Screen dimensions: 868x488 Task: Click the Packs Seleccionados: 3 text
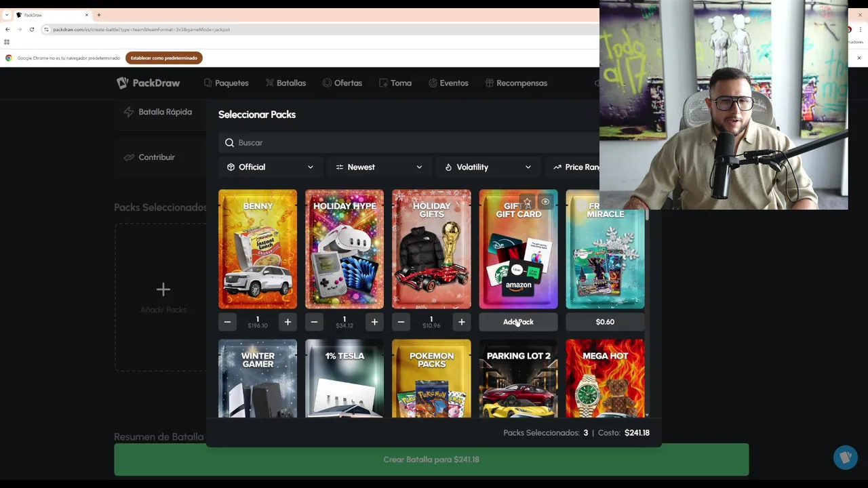click(546, 432)
